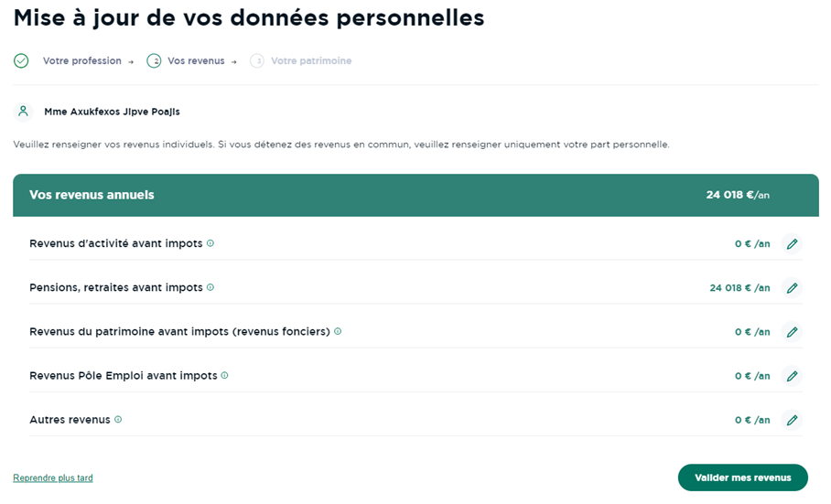Open info icon beside revenus fonciers
This screenshot has width=831, height=504.
tap(338, 331)
